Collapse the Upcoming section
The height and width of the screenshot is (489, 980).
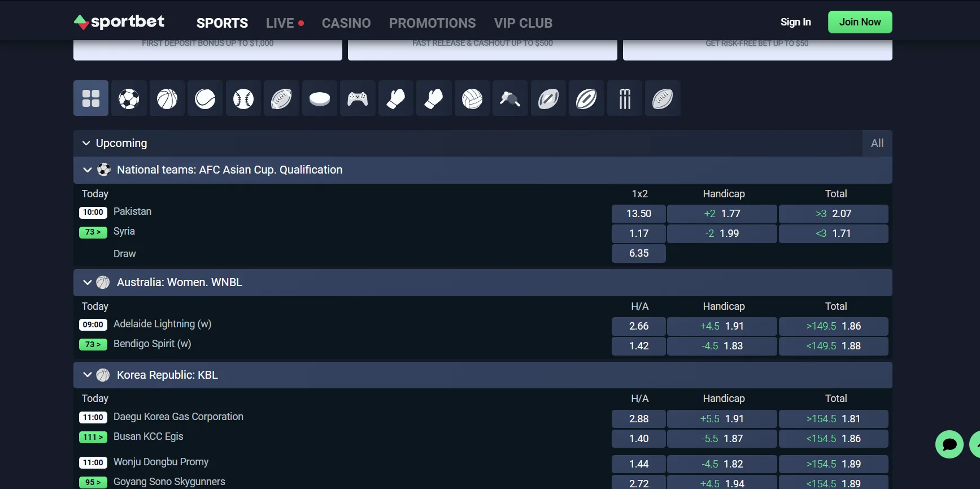pyautogui.click(x=86, y=143)
